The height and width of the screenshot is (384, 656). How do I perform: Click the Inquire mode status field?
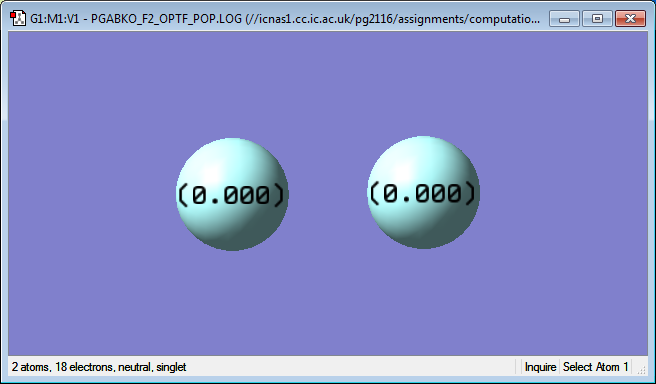[x=540, y=367]
